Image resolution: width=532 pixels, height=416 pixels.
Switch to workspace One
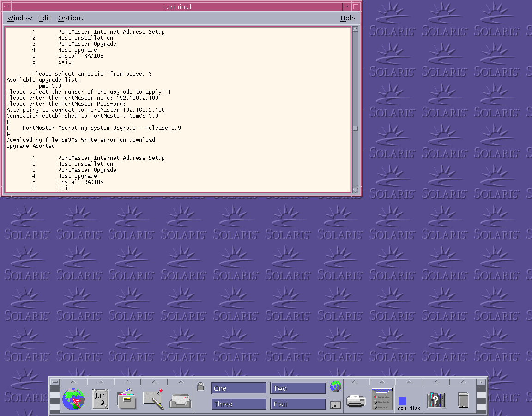click(x=238, y=388)
